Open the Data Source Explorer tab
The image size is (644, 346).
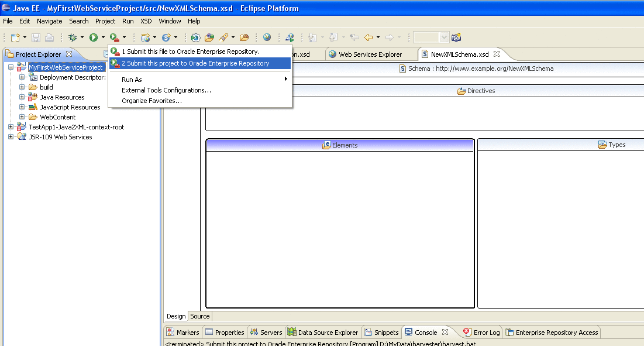pos(323,333)
